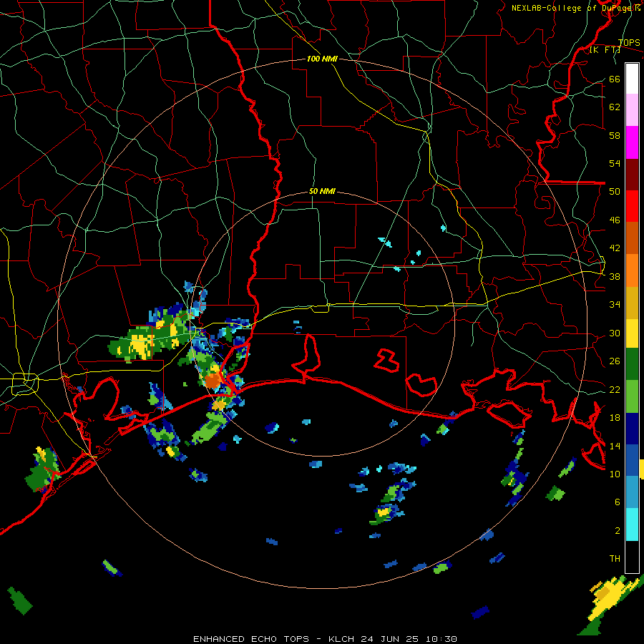
Task: Select the dark green legend swatch
Action: pyautogui.click(x=632, y=364)
